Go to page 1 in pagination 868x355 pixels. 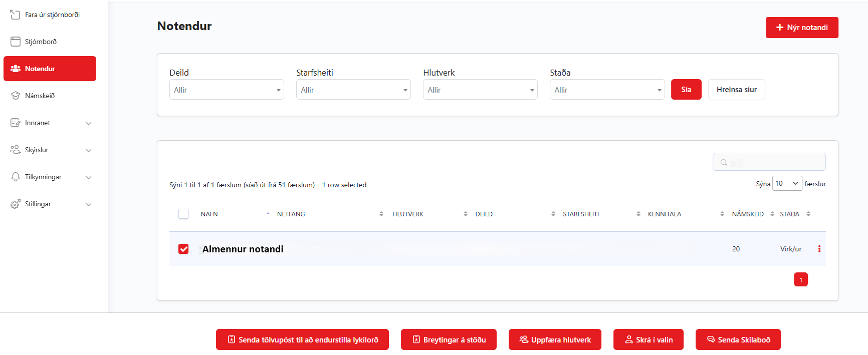click(800, 280)
